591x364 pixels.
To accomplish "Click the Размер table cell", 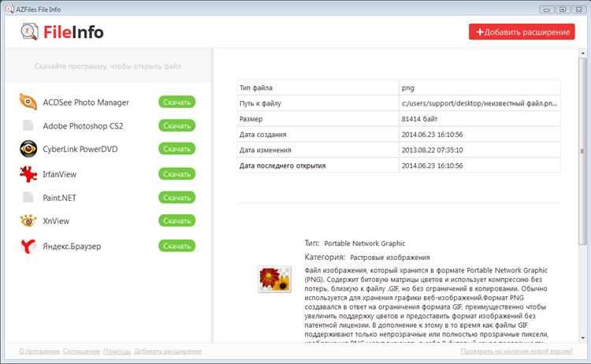I will (318, 119).
